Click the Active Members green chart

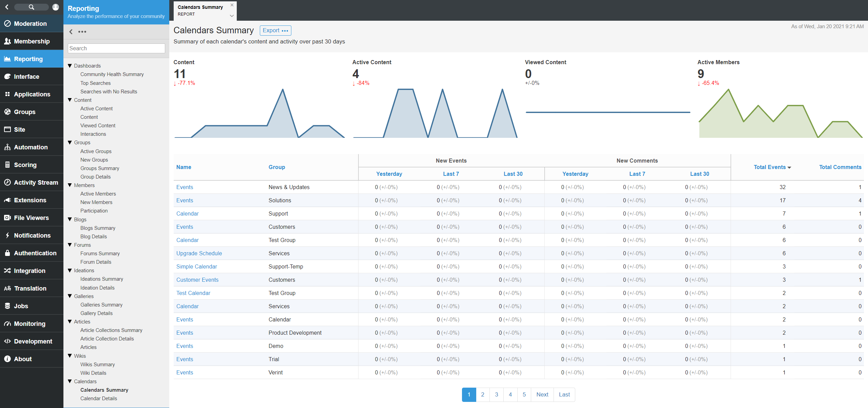780,113
